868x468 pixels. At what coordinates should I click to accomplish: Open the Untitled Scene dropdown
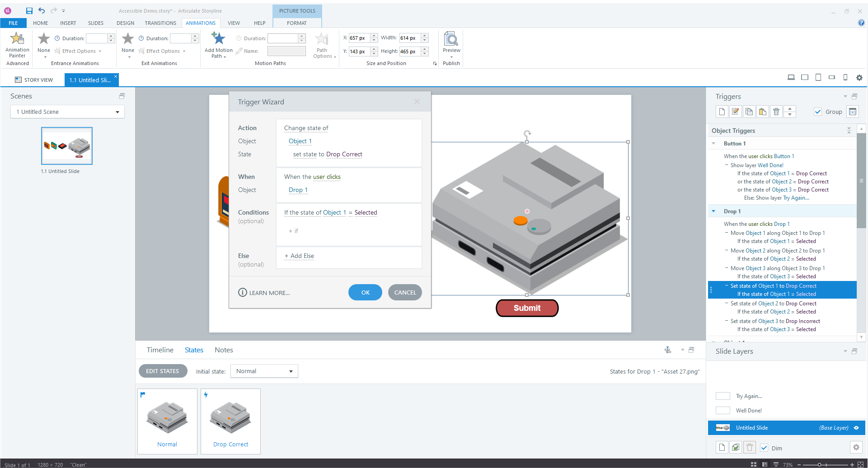pos(67,112)
